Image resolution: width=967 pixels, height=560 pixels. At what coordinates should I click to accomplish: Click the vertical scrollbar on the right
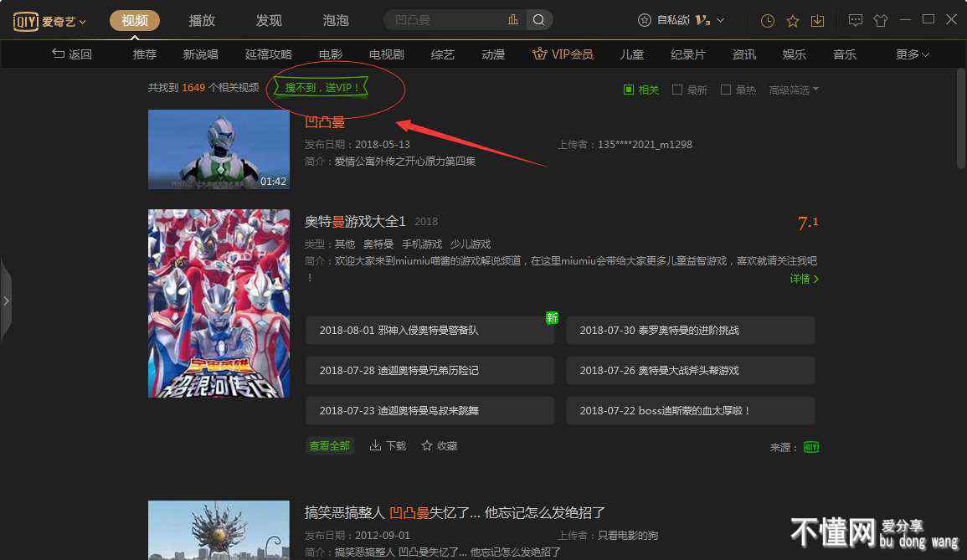(x=961, y=117)
